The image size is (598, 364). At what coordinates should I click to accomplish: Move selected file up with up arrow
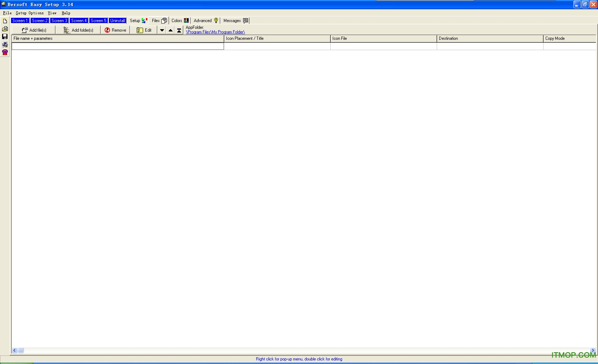[171, 30]
